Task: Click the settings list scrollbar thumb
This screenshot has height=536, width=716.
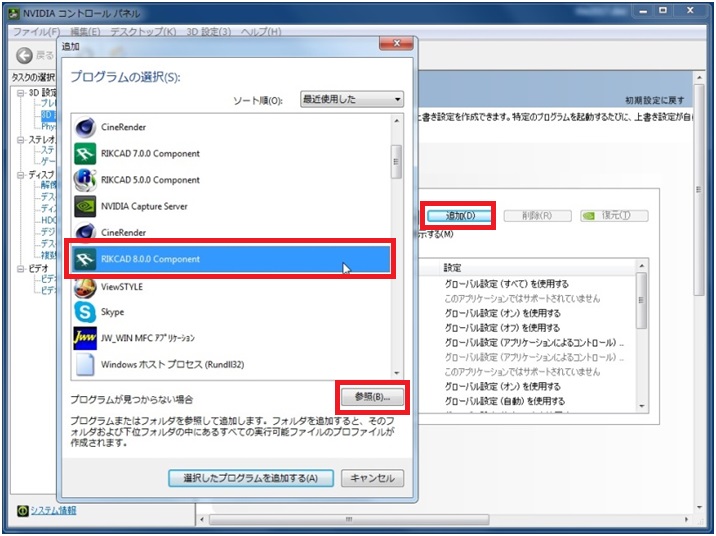Action: point(641,300)
